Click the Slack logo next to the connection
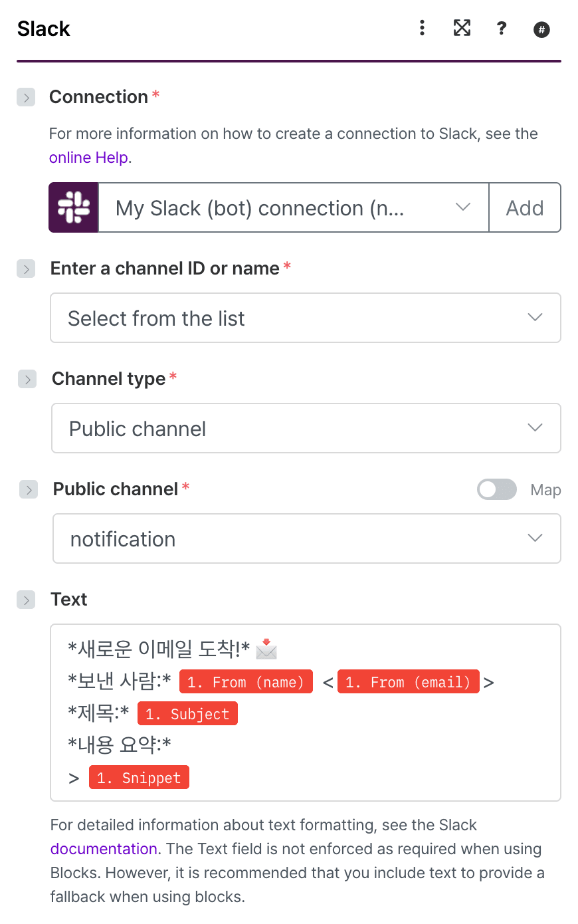The width and height of the screenshot is (578, 924). (73, 207)
